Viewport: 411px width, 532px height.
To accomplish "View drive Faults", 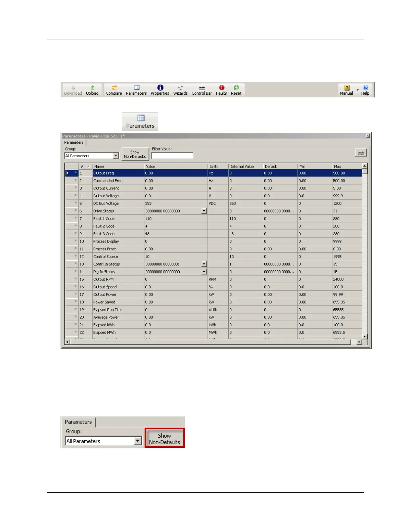I will click(221, 90).
